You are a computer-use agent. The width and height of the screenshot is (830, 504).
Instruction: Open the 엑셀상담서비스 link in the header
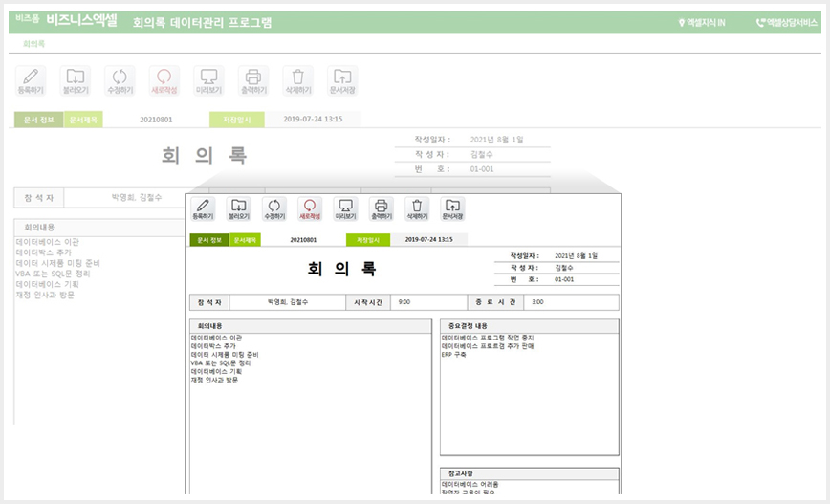pos(787,23)
